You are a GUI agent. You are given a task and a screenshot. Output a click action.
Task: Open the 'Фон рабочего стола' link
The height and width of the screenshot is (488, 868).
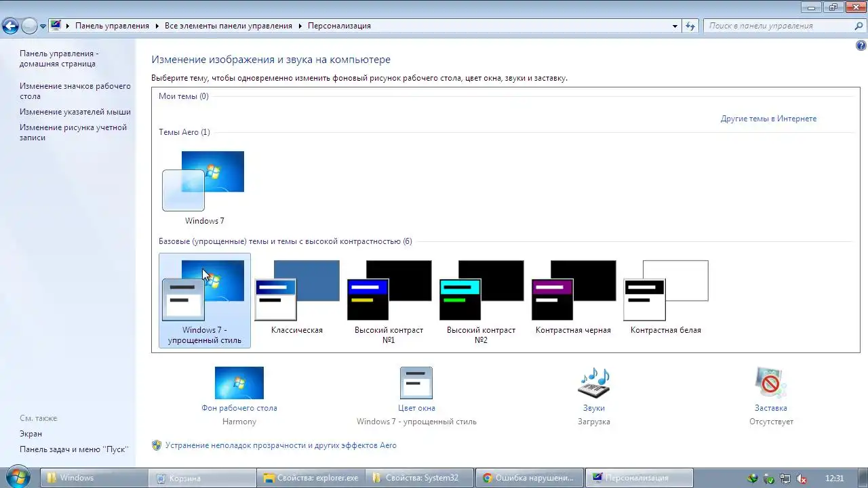[x=239, y=408]
